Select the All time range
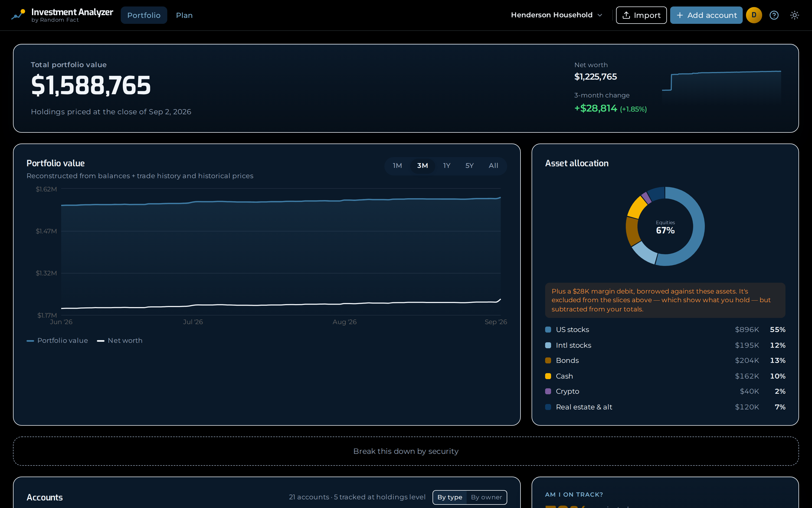The height and width of the screenshot is (508, 812). [493, 166]
